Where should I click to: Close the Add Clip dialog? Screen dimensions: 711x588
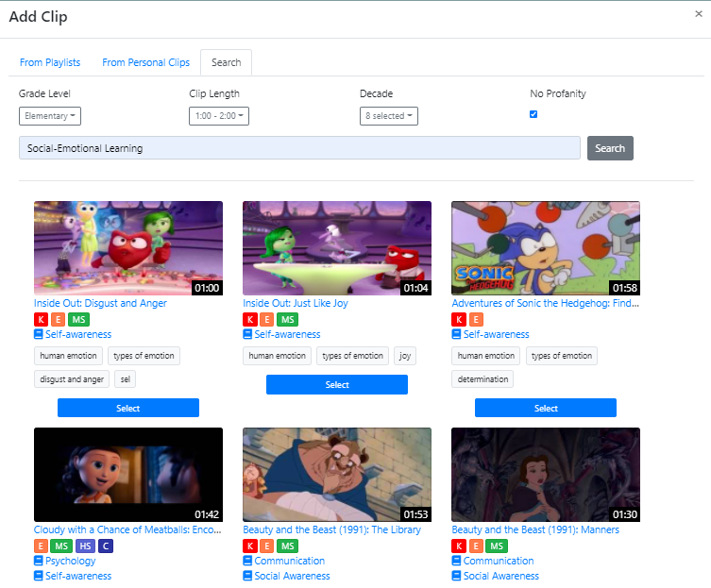click(699, 14)
